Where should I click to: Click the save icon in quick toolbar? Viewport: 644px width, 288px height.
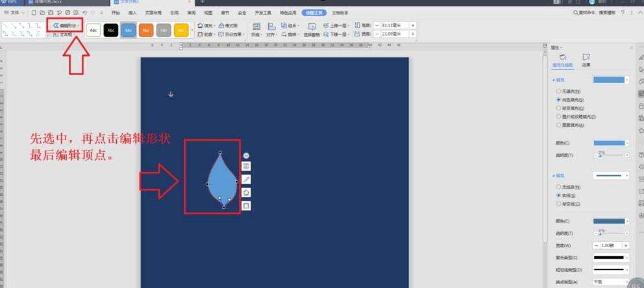tap(51, 13)
